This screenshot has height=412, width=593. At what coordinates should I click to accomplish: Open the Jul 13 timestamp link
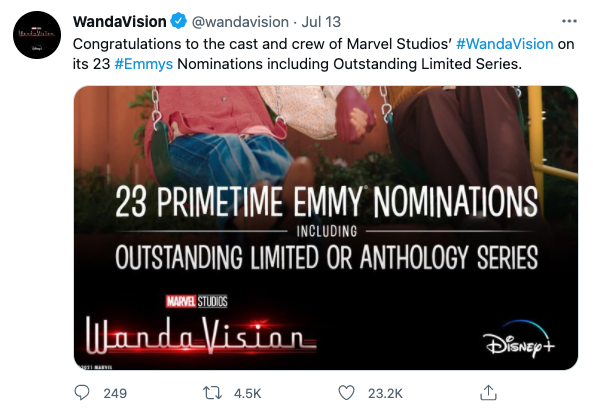click(x=321, y=22)
